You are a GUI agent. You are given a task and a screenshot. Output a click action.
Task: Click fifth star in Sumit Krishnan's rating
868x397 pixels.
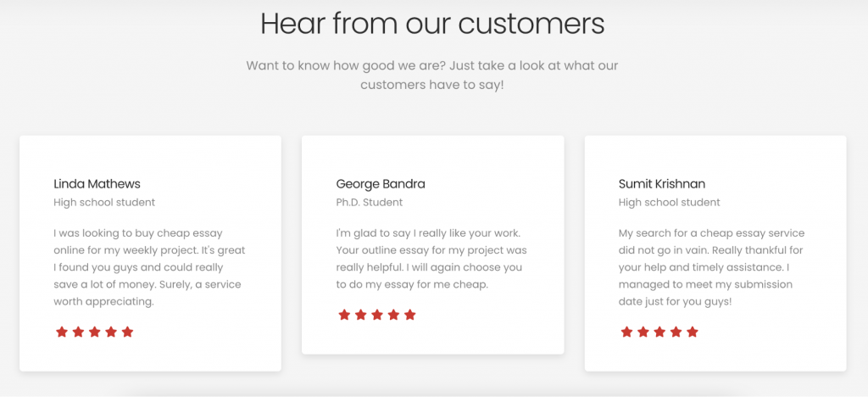click(x=692, y=333)
